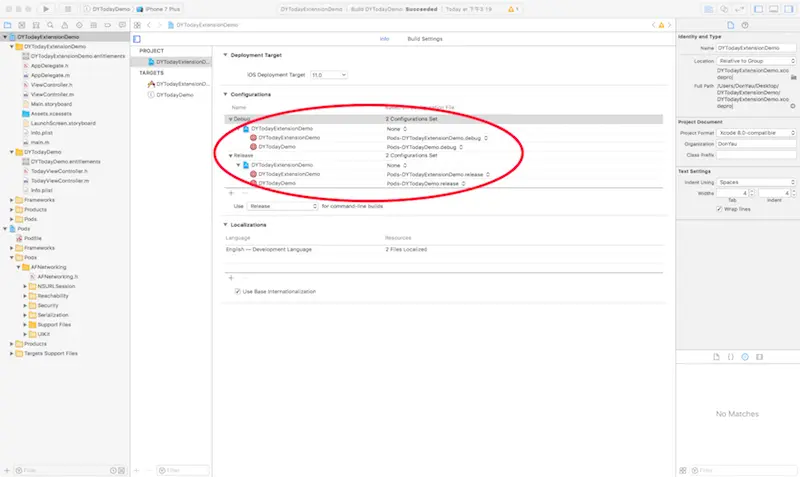The width and height of the screenshot is (800, 477).
Task: Switch to the Build Settings tab
Action: (425, 39)
